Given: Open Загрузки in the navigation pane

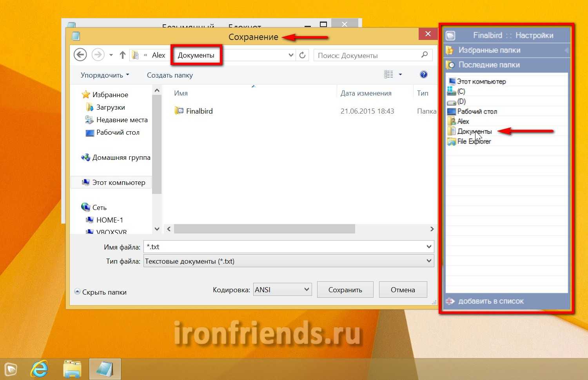Looking at the screenshot, I should (x=111, y=107).
